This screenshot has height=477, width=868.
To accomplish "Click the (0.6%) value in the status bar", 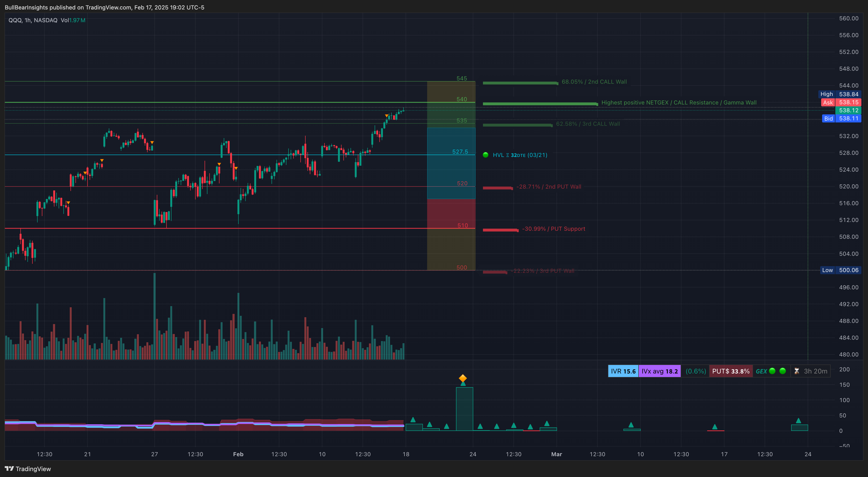I will pyautogui.click(x=696, y=371).
